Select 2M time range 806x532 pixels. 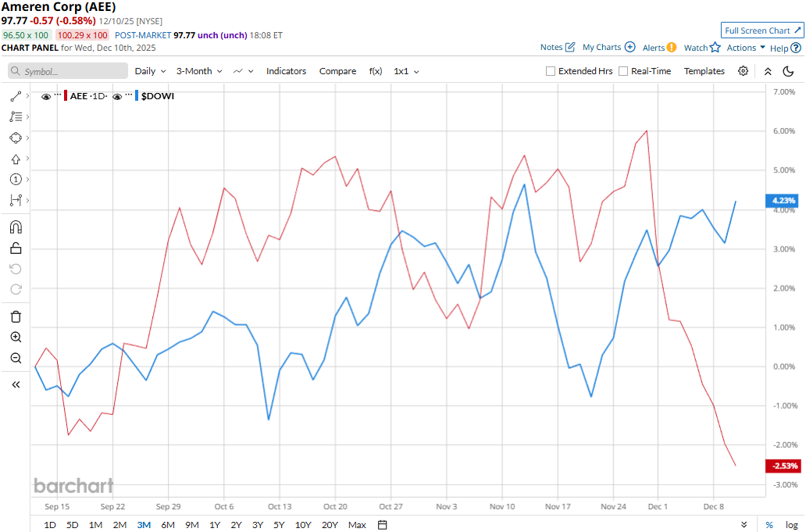point(119,525)
